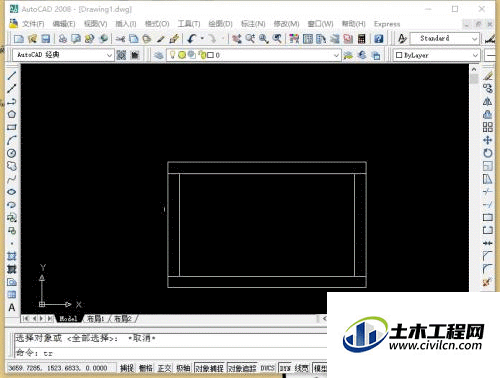
Task: Toggle 对象追踪 object tracking
Action: [x=242, y=368]
